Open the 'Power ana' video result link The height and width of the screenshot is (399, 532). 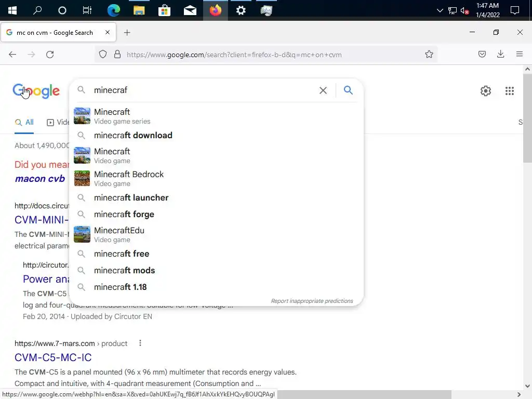(46, 279)
